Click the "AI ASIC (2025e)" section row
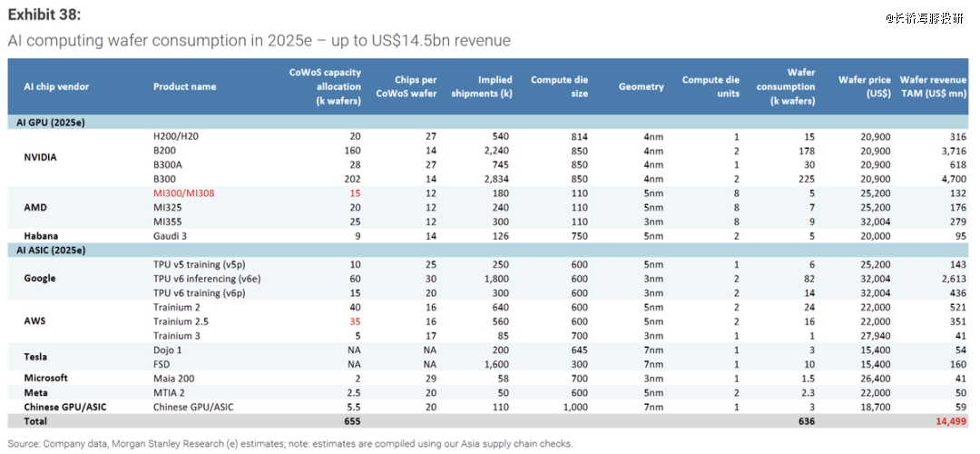 point(53,249)
